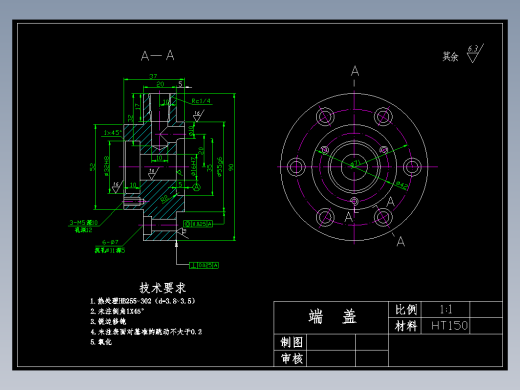Click the rightmost bolt hole on flange
The image size is (520, 390).
click(x=412, y=167)
